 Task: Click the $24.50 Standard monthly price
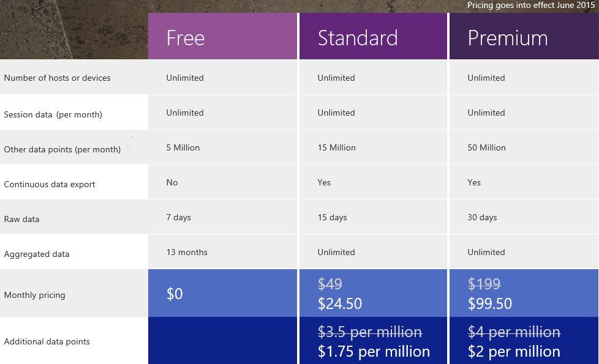point(339,303)
